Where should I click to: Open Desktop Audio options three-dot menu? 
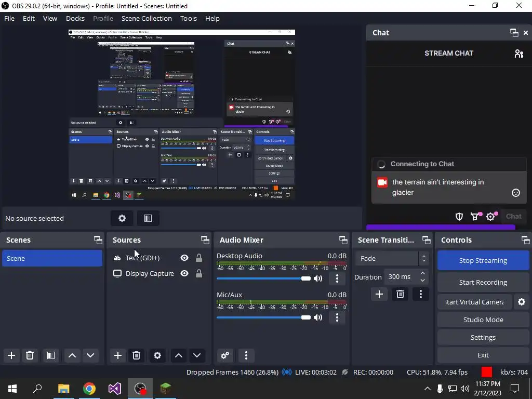[x=337, y=278]
